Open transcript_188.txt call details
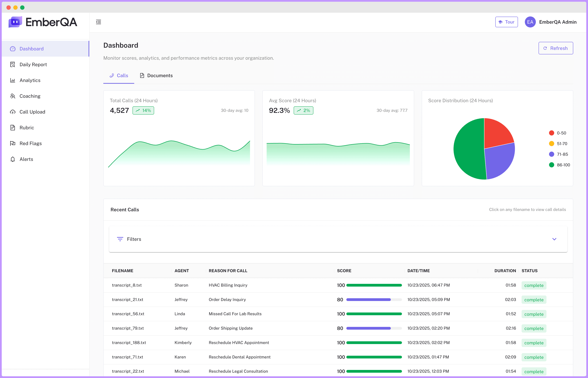This screenshot has width=588, height=378. [x=129, y=343]
